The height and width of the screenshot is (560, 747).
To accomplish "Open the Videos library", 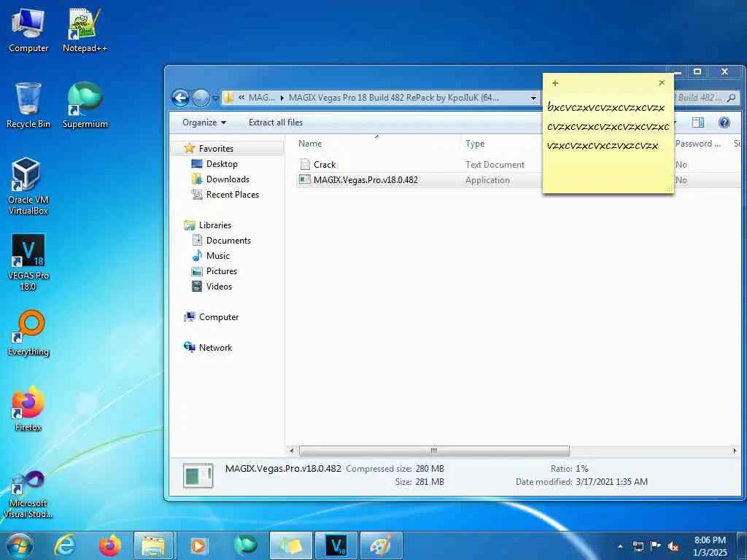I will pos(219,286).
